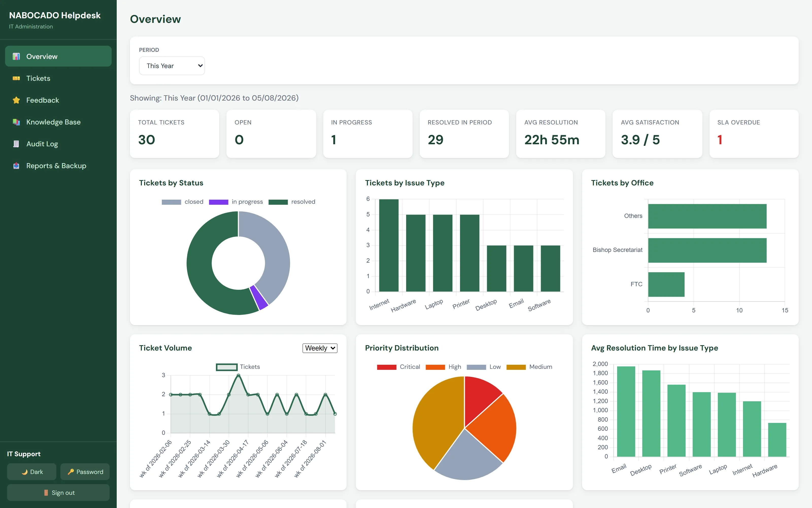Screen dimensions: 812x508
Task: Click the Avg Resolution Time by Issue Type heading
Action: [x=654, y=348]
